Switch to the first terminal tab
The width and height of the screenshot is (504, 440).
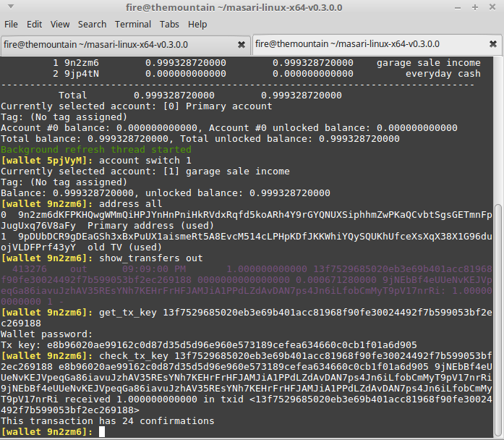pos(125,45)
